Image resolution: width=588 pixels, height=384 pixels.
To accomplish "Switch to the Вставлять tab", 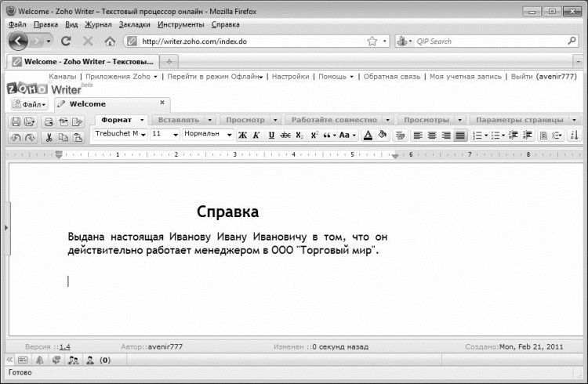I will click(x=179, y=120).
